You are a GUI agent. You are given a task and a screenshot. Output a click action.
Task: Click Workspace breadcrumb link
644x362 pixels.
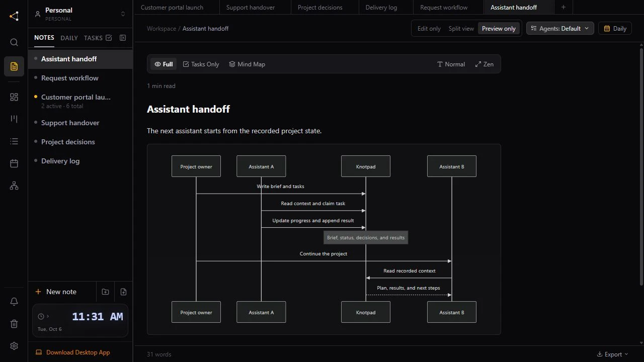(x=162, y=29)
